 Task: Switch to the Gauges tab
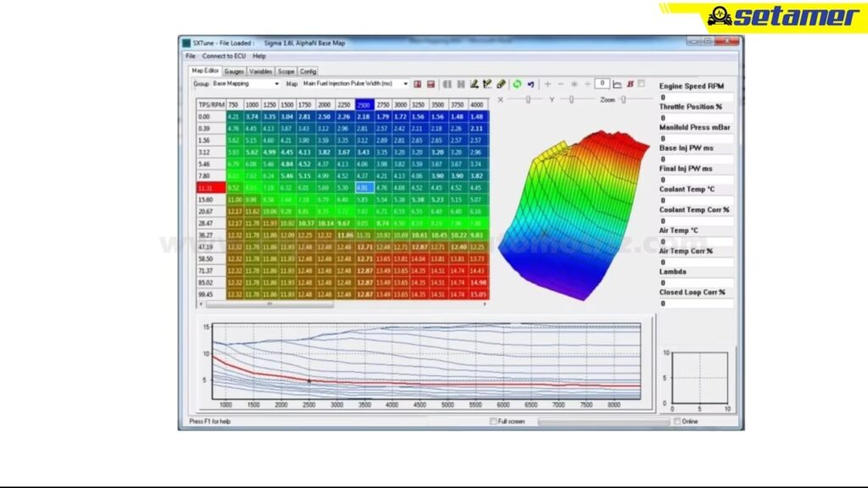point(234,71)
